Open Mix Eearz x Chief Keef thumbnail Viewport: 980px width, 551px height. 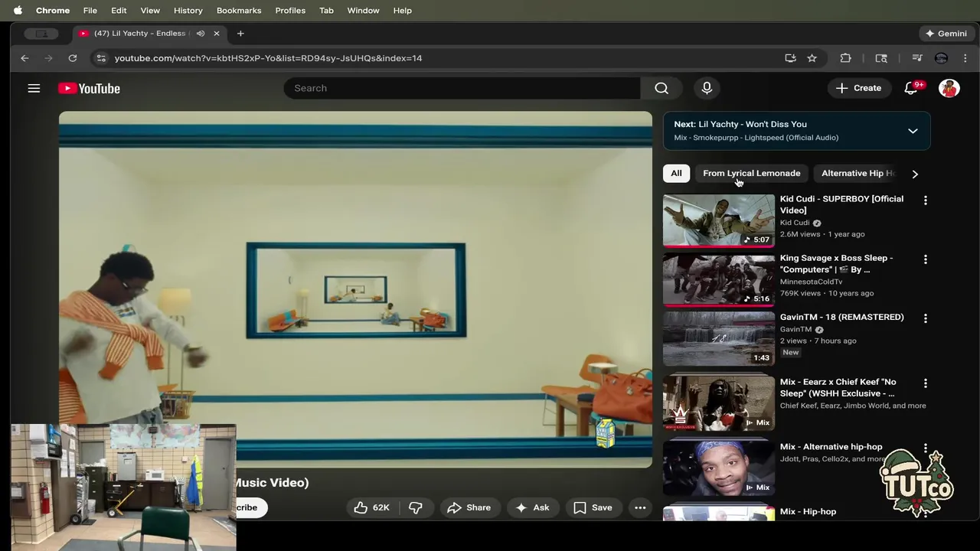pyautogui.click(x=719, y=403)
